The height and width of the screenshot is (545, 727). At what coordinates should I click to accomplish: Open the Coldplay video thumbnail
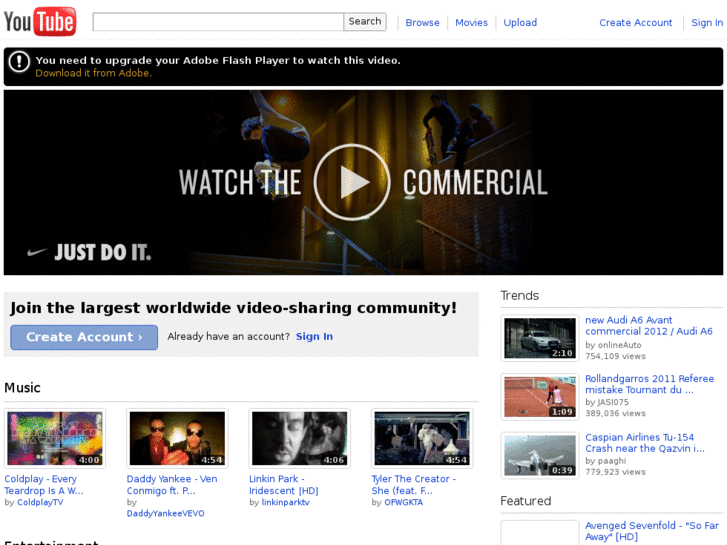(55, 438)
